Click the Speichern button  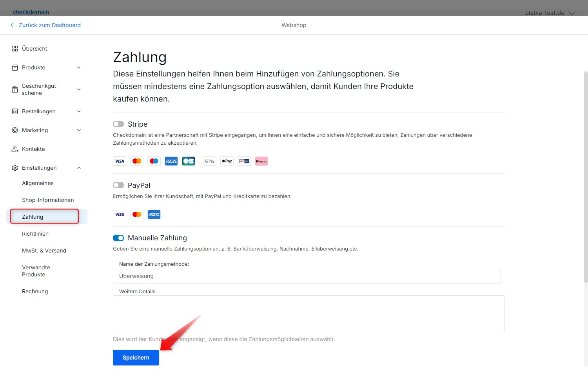tap(136, 357)
